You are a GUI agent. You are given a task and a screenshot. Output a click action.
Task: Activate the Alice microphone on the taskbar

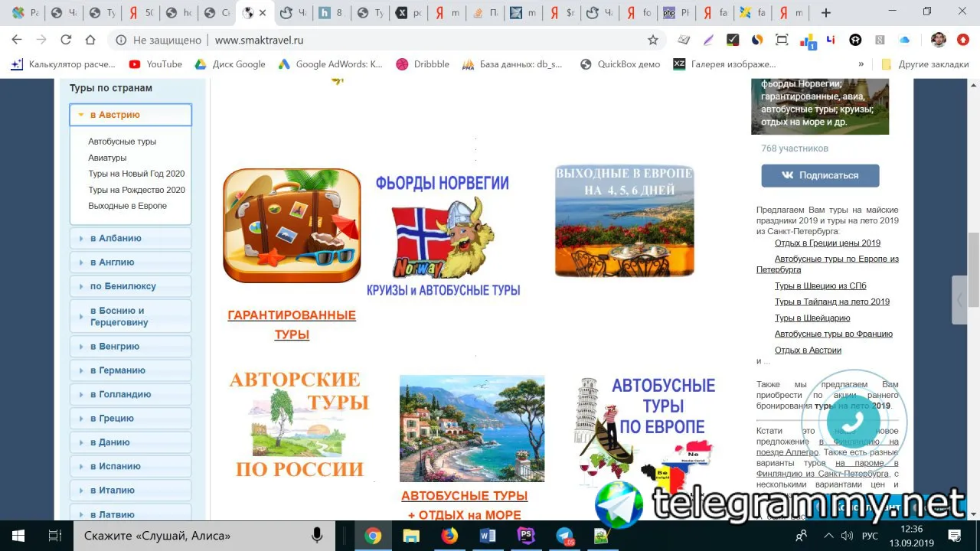pyautogui.click(x=317, y=536)
